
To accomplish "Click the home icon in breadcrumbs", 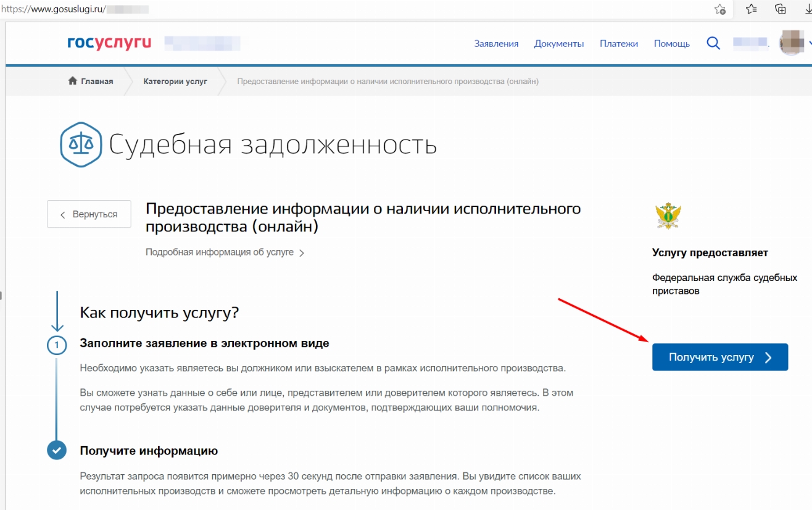I will click(72, 81).
